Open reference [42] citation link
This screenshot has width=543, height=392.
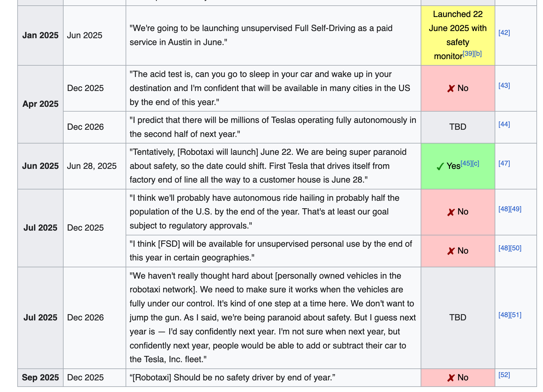504,33
